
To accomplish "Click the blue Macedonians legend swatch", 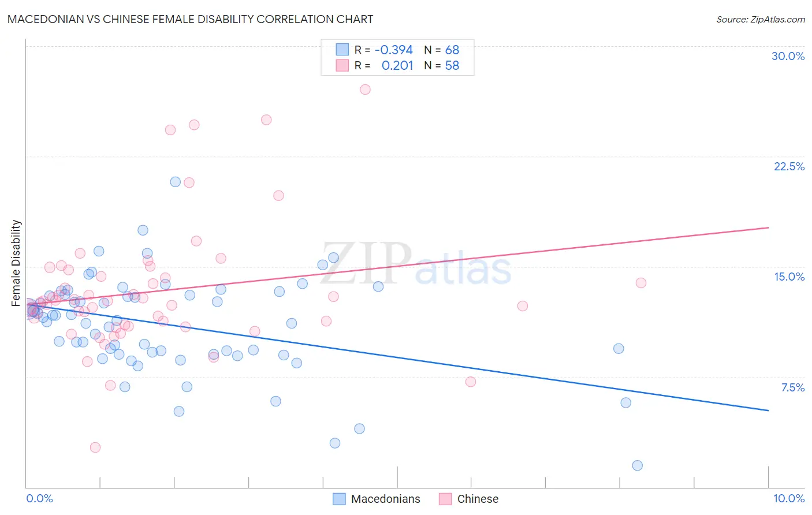I will (339, 499).
